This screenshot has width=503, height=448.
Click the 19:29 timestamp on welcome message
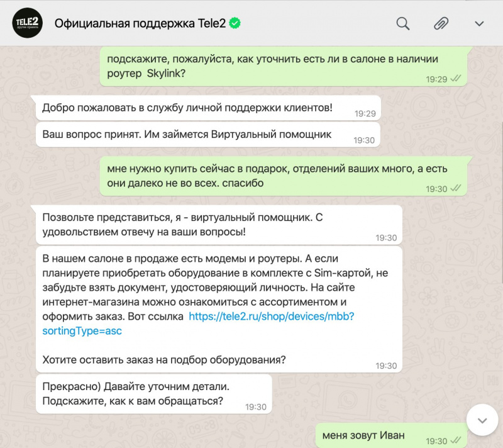tap(365, 114)
